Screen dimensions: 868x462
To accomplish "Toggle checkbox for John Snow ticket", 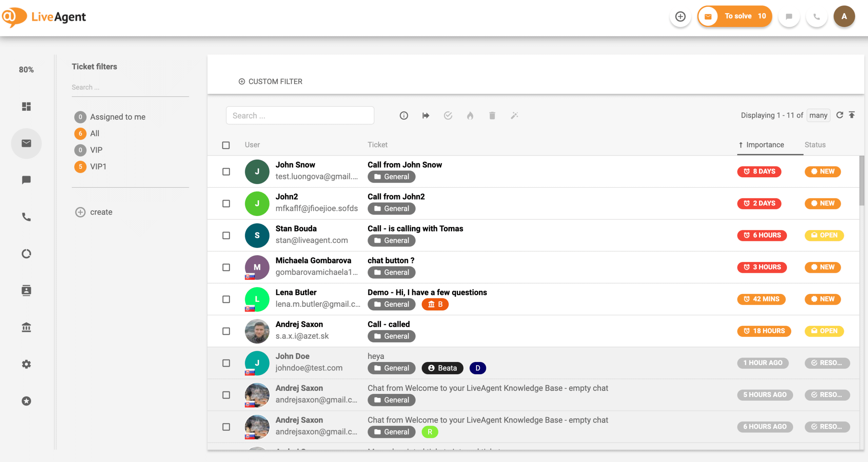I will [x=226, y=171].
